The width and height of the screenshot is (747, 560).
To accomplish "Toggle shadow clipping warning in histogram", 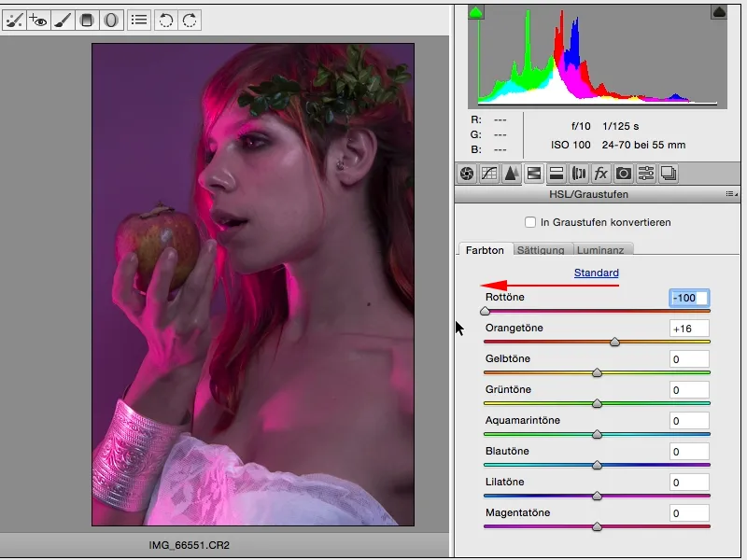I will tap(476, 12).
